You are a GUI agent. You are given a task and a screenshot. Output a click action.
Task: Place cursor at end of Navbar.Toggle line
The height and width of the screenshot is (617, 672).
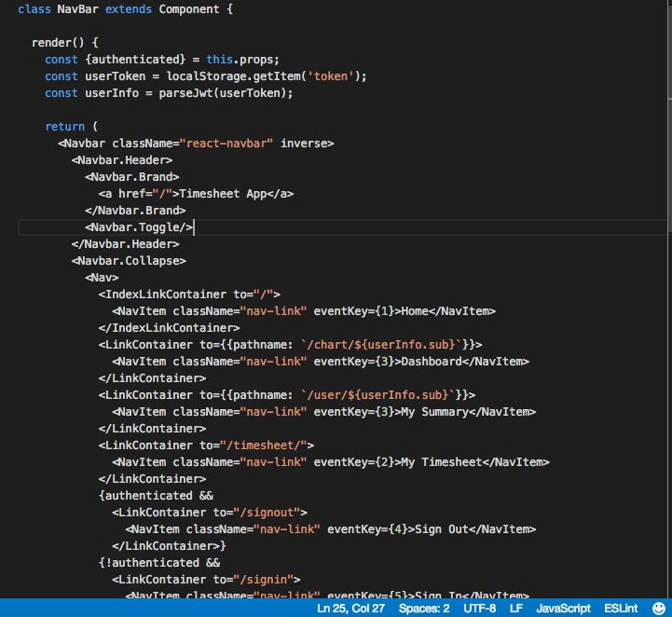click(194, 227)
